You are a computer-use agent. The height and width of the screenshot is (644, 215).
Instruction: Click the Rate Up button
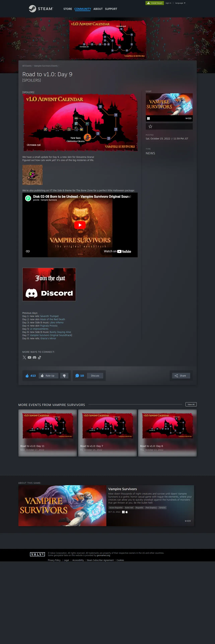tap(49, 376)
